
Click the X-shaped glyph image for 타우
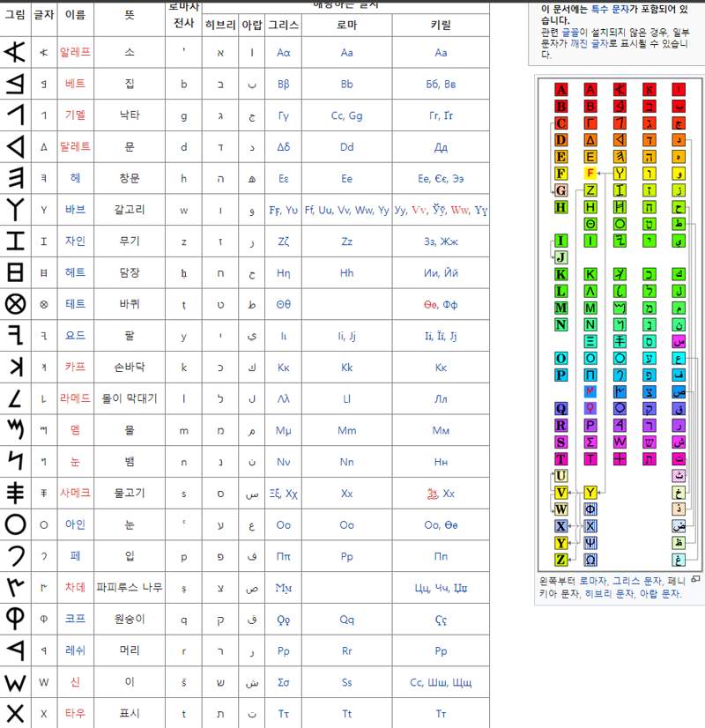point(15,713)
